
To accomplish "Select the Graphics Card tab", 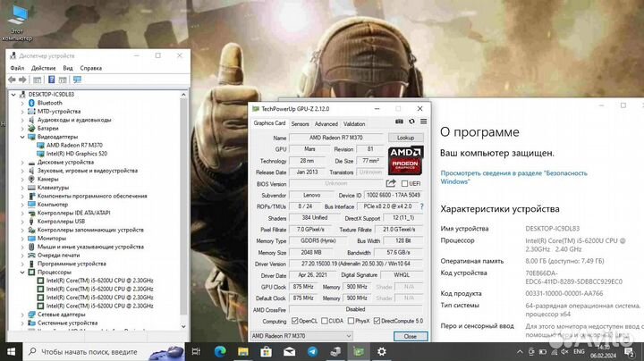I will (x=269, y=123).
